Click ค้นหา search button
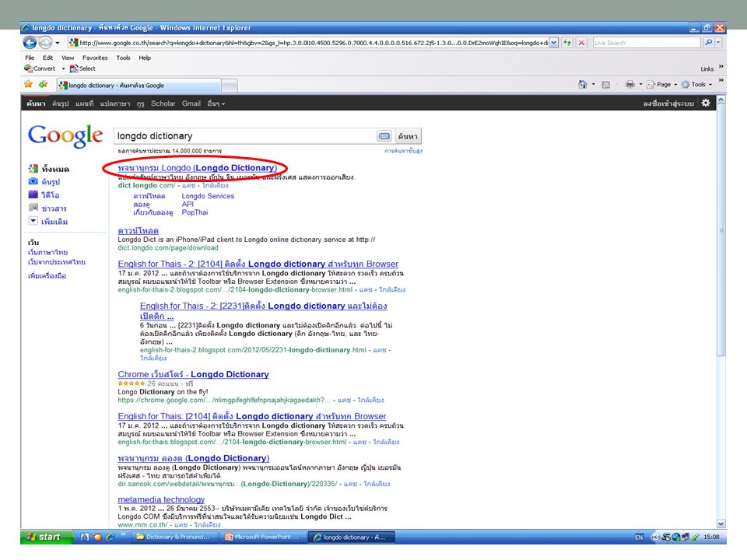Image resolution: width=747 pixels, height=560 pixels. tap(408, 136)
